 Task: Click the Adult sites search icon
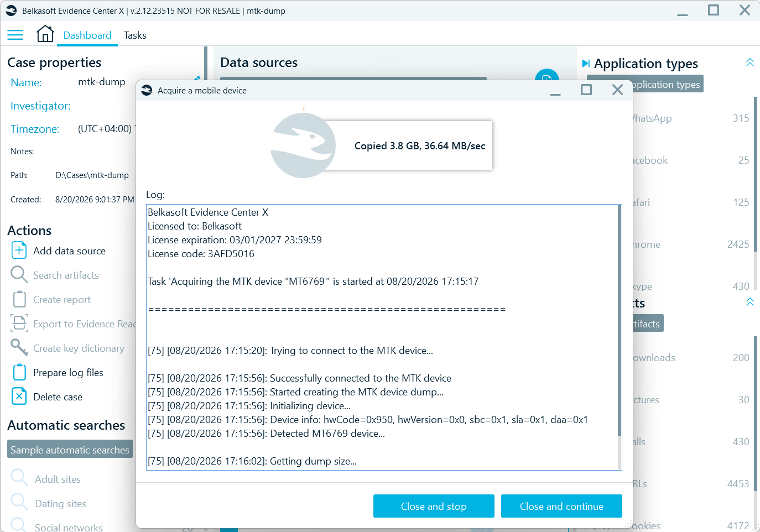19,478
